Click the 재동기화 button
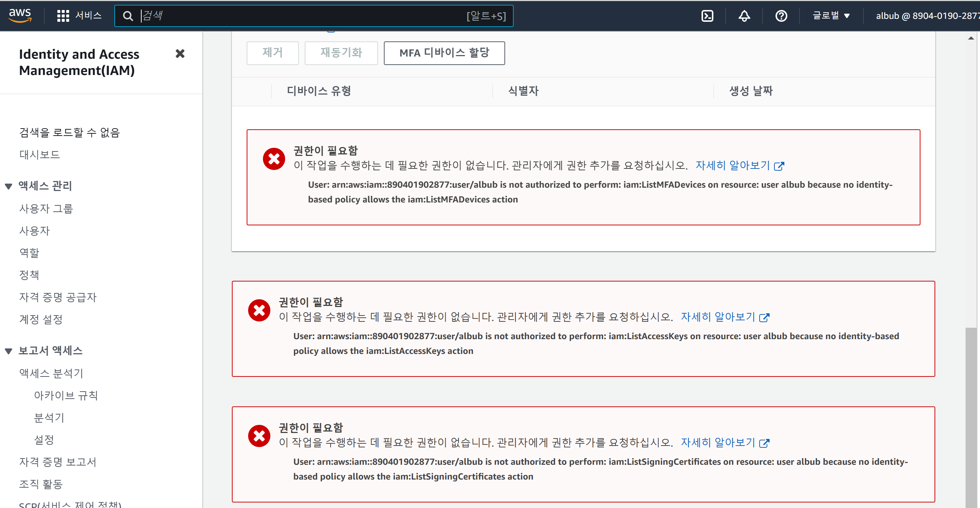 click(x=341, y=53)
